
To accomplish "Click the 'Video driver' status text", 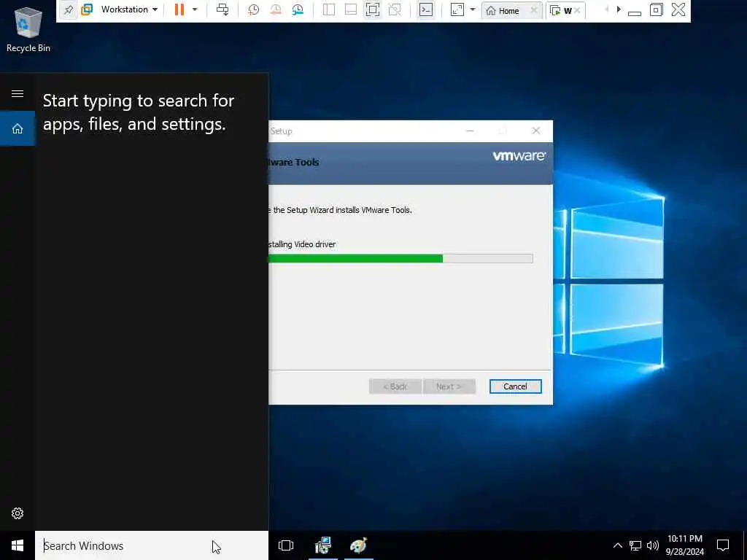I will click(x=315, y=244).
